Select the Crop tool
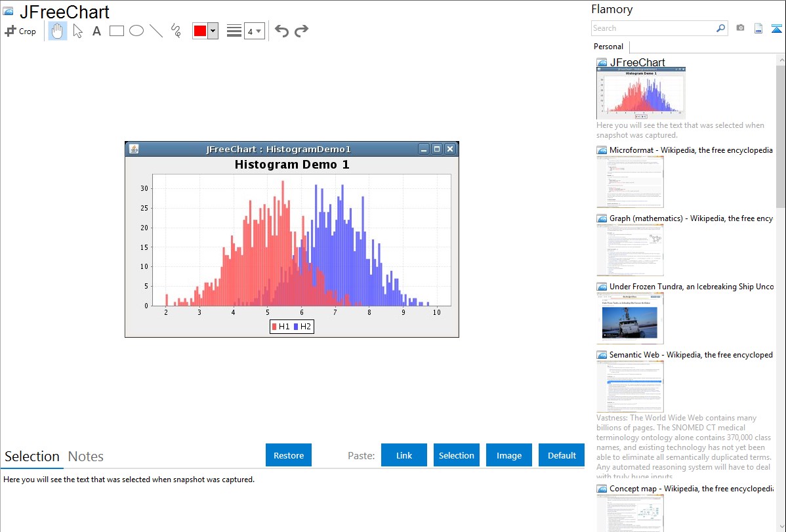The height and width of the screenshot is (532, 786). [20, 31]
